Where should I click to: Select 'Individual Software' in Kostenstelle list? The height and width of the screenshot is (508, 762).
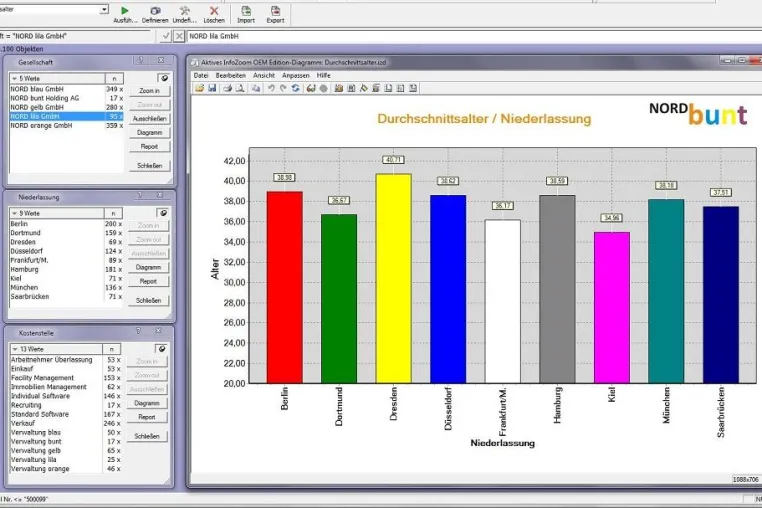66,396
